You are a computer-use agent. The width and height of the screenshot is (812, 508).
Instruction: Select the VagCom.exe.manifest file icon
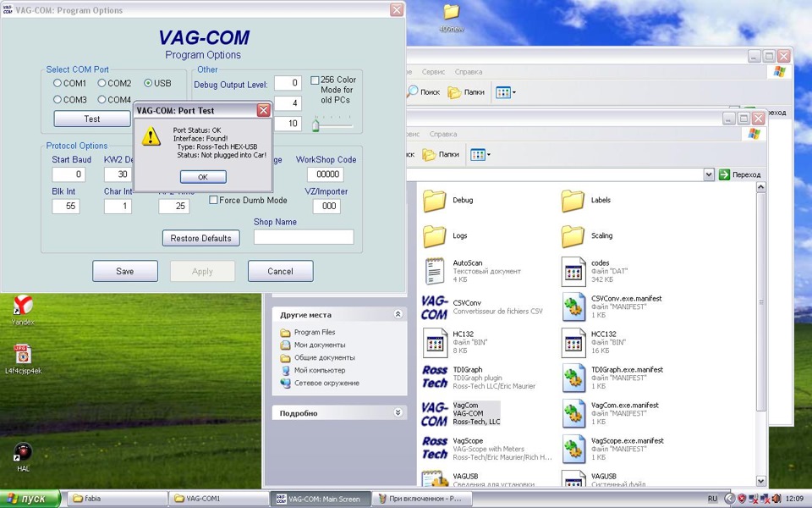tap(573, 414)
